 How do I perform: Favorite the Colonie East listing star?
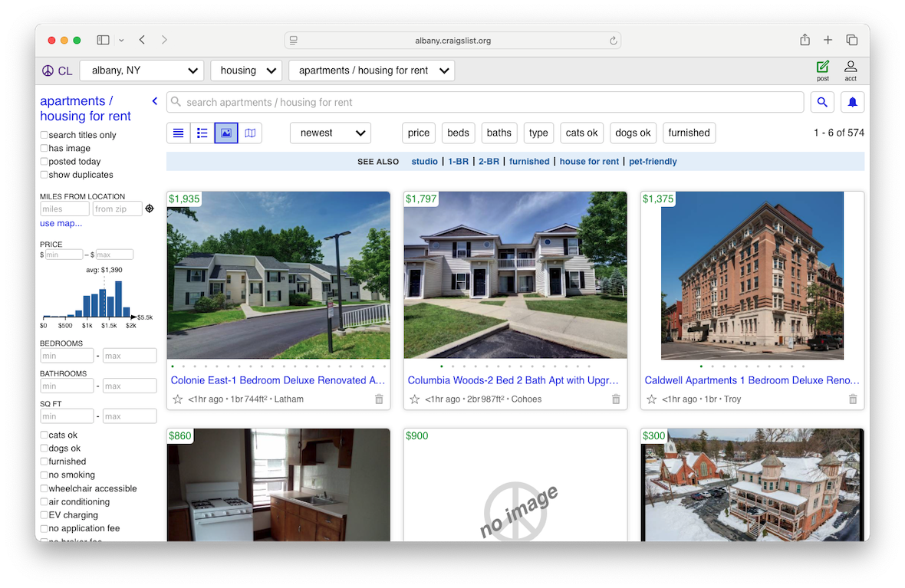(x=178, y=399)
